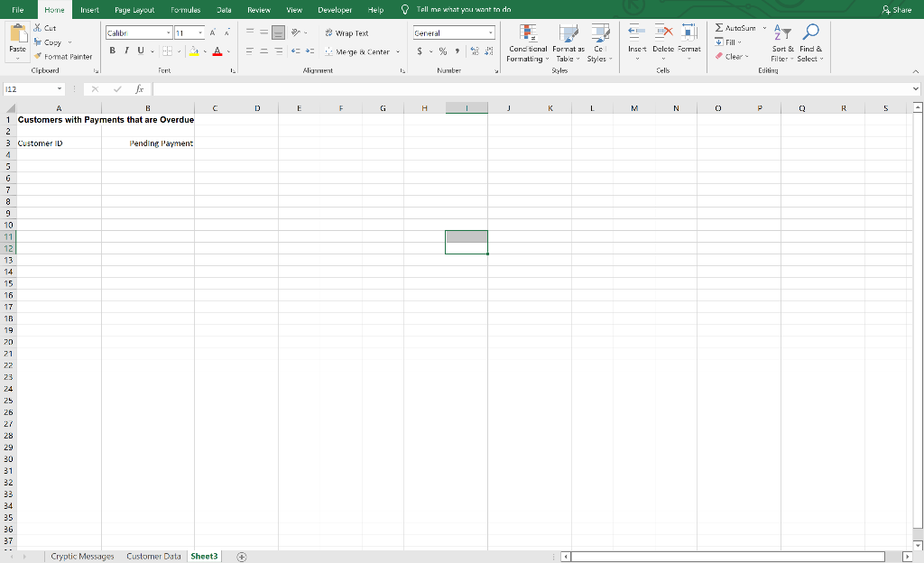Toggle bold formatting
The width and height of the screenshot is (924, 563).
[x=112, y=51]
